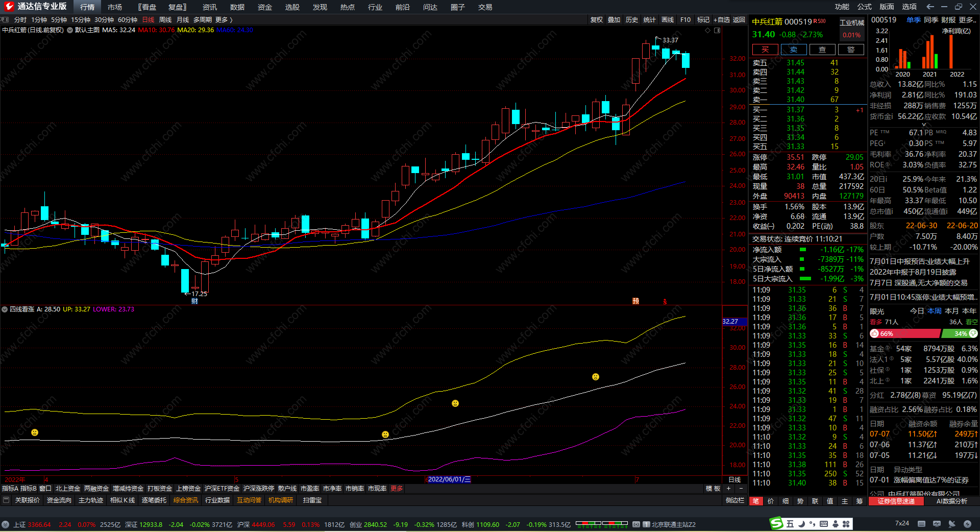Click the green 34% bearish bar

[x=959, y=334]
